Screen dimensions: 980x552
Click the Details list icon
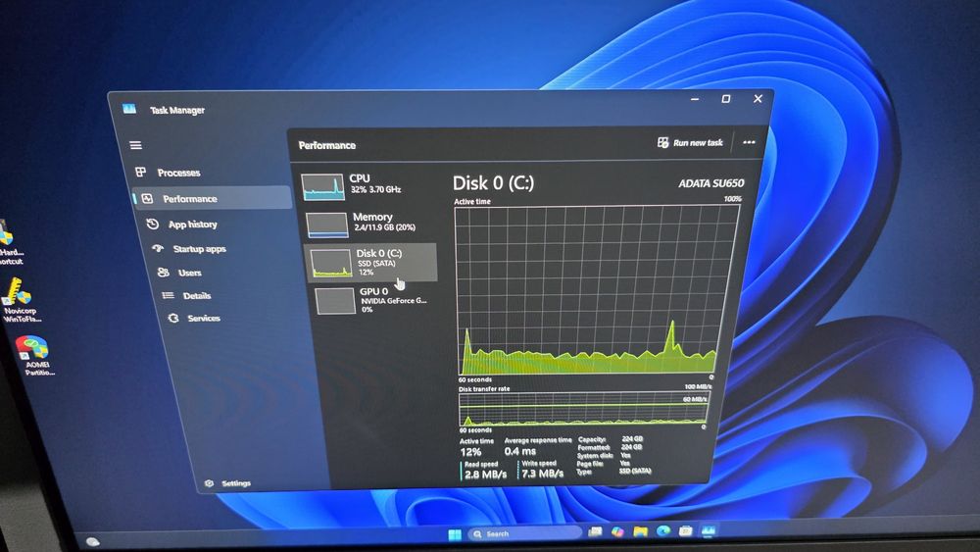169,295
